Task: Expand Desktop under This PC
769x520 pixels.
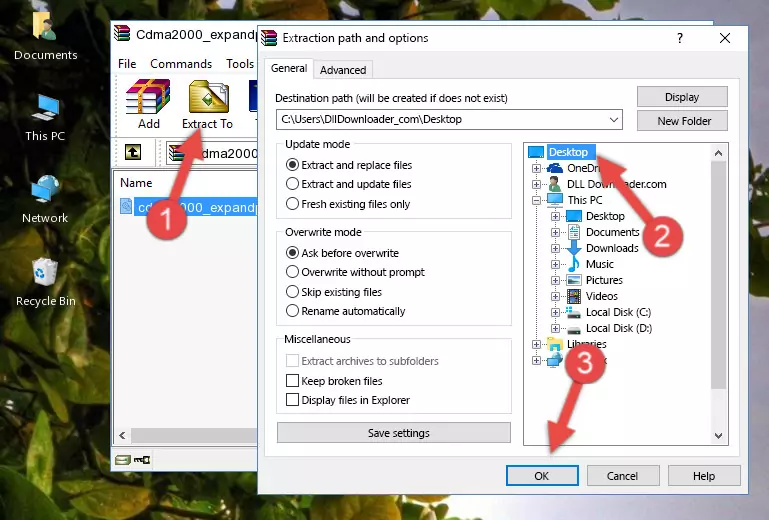Action: point(555,216)
